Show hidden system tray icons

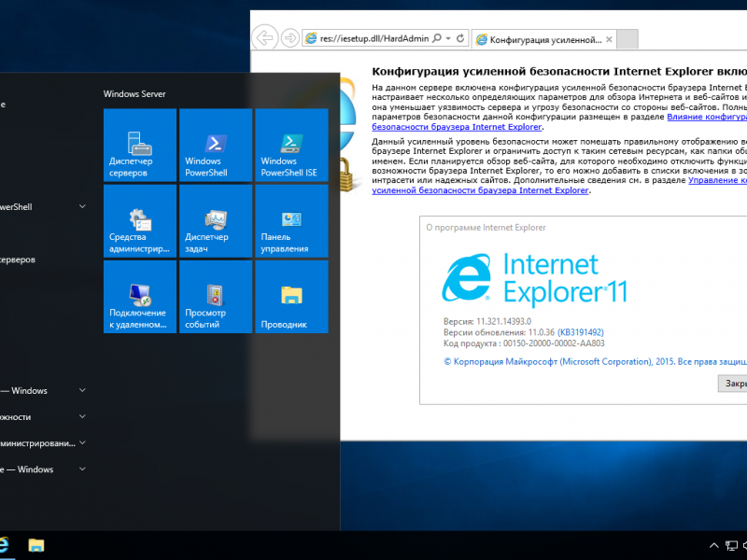coord(713,546)
